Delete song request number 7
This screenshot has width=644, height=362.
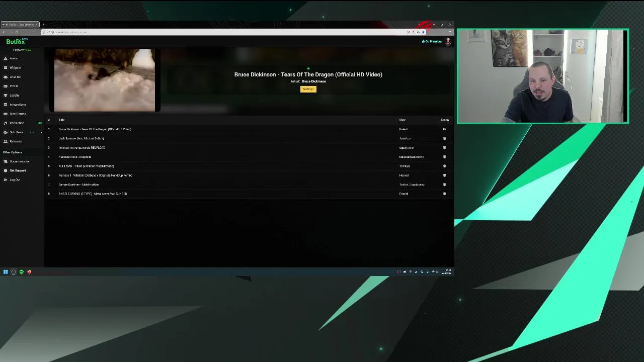pyautogui.click(x=444, y=185)
